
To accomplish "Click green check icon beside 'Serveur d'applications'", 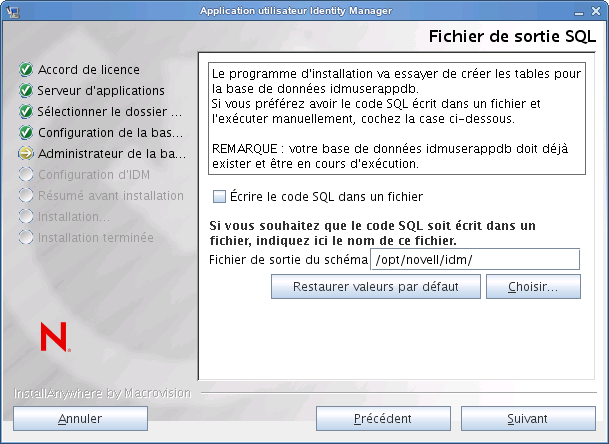I will click(x=26, y=91).
